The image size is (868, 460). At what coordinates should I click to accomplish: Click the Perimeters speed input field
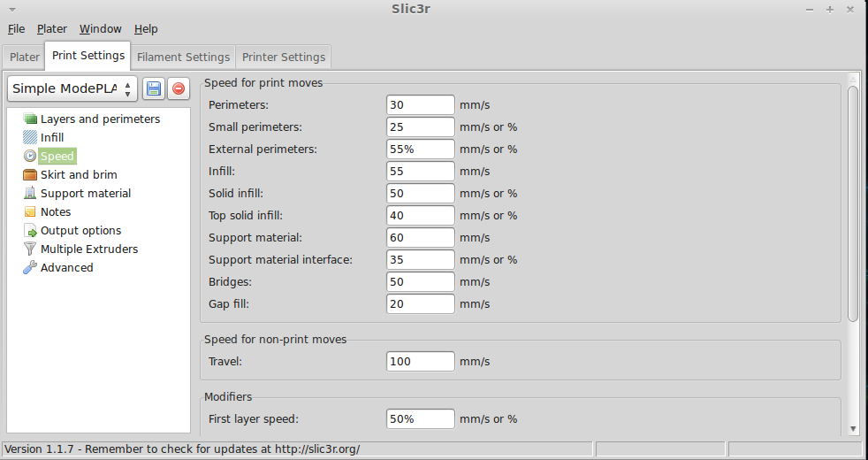pos(421,105)
